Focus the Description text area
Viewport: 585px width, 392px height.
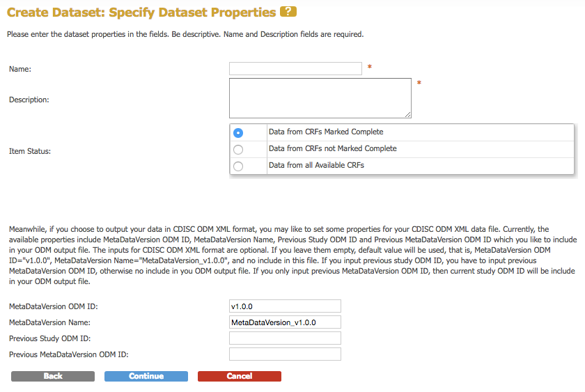(320, 97)
